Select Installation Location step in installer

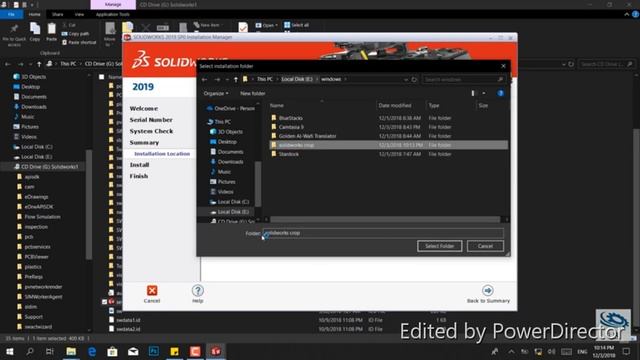162,154
